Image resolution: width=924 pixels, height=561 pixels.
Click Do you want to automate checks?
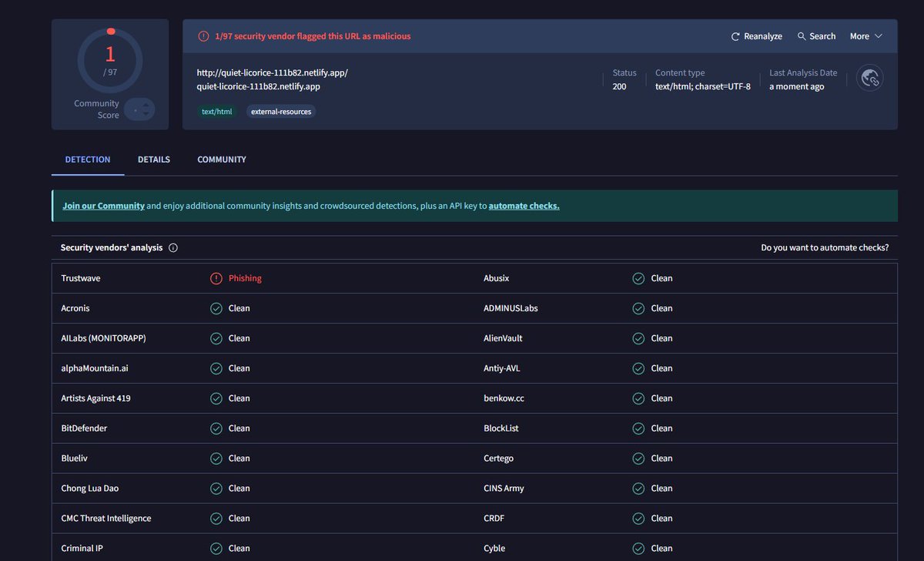pyautogui.click(x=825, y=248)
